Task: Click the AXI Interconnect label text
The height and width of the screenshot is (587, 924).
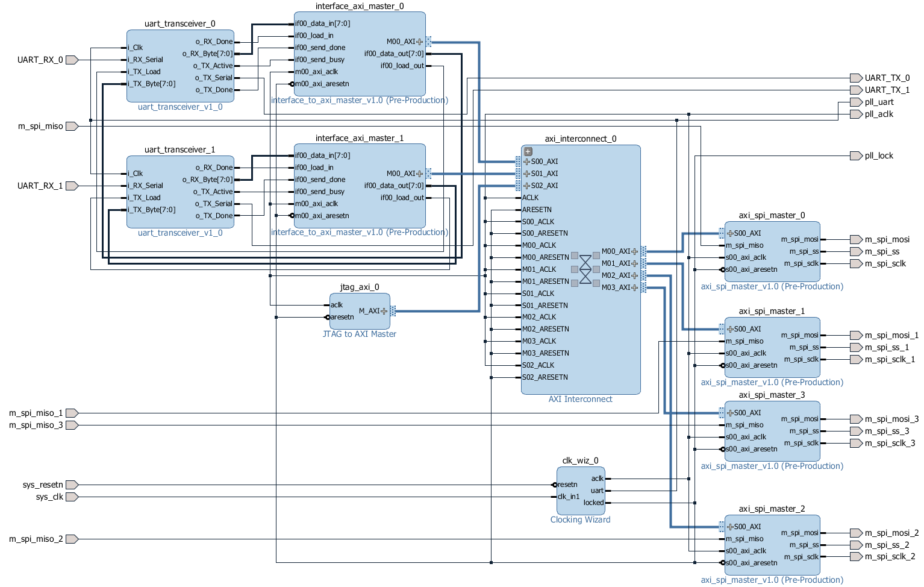Action: [x=581, y=399]
